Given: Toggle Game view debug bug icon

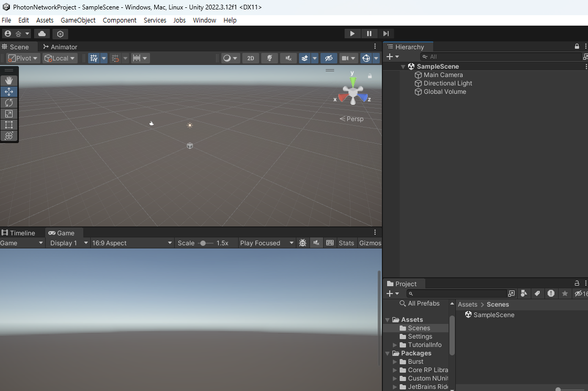Looking at the screenshot, I should 303,243.
